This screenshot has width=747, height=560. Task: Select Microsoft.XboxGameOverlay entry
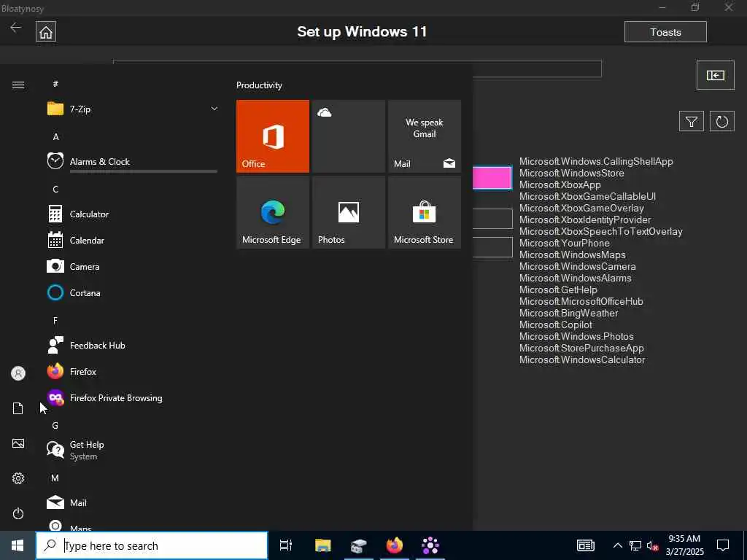point(581,208)
